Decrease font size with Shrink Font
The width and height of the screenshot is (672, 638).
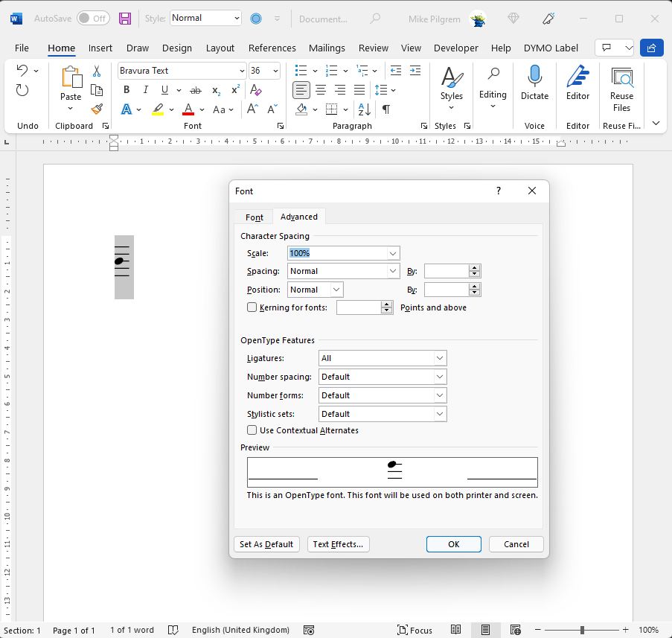(272, 109)
